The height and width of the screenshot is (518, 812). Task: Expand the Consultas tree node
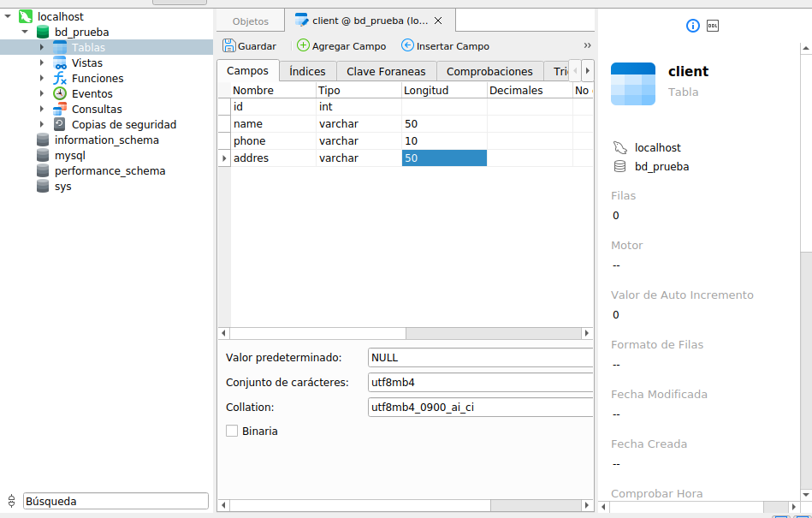tap(41, 109)
